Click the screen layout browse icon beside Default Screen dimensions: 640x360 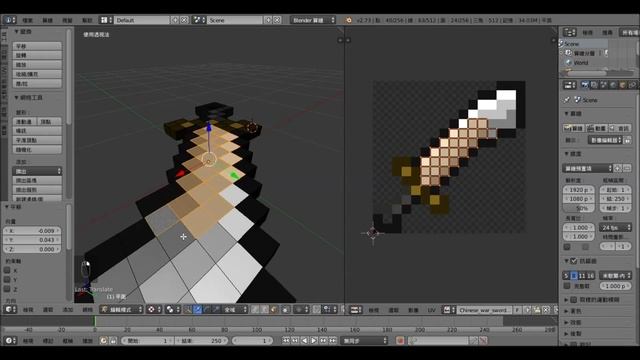tap(106, 20)
